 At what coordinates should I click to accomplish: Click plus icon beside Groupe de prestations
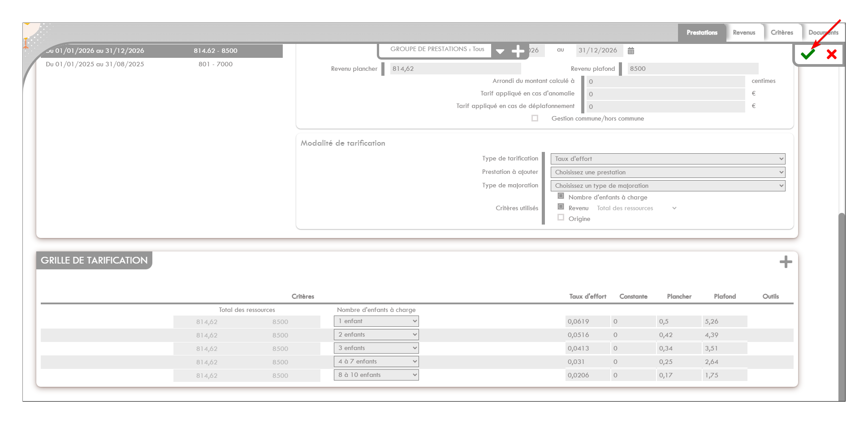[518, 51]
